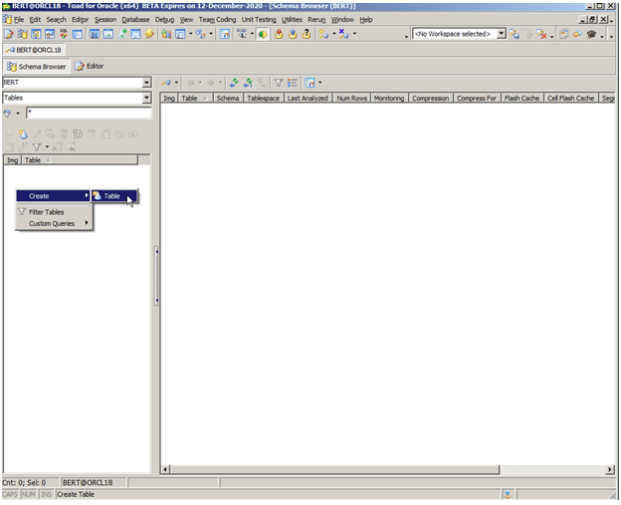This screenshot has height=505, width=621.
Task: Click the funnel filter icon in left pane toolbar
Action: coord(36,147)
